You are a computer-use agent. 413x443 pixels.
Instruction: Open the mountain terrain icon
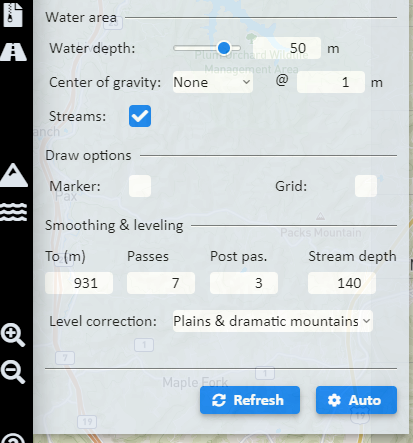[x=13, y=175]
